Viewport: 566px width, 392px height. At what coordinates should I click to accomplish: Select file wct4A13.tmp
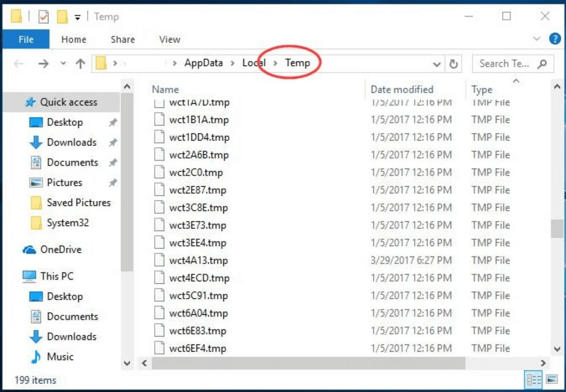pos(198,260)
